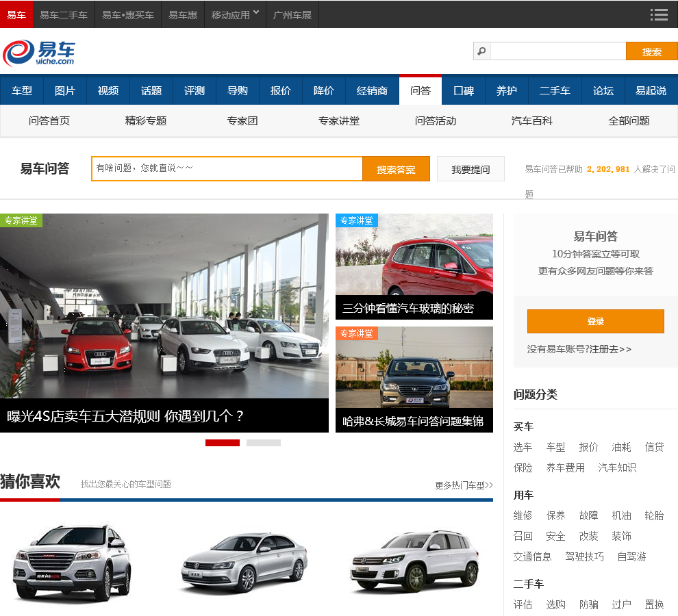Open 维修 category under 用车
Screen dimensions: 678x616
pos(523,515)
